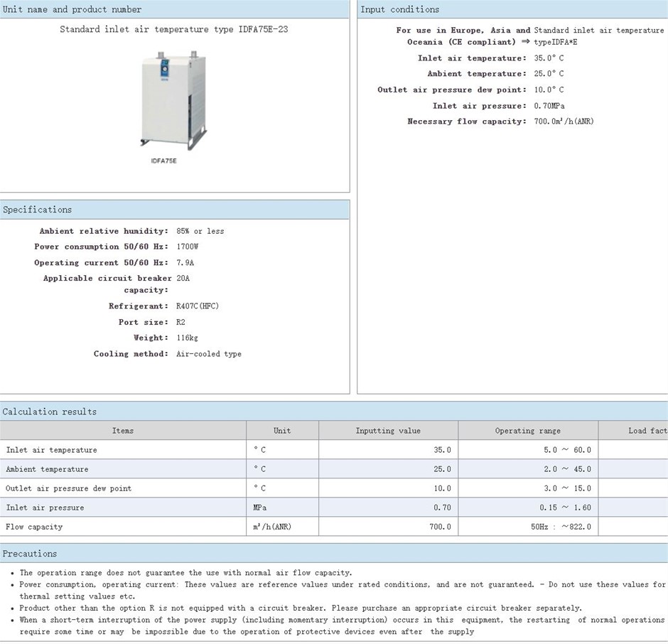Click the 700.0 flow capacity inputting value cell
The width and height of the screenshot is (668, 644).
point(438,527)
